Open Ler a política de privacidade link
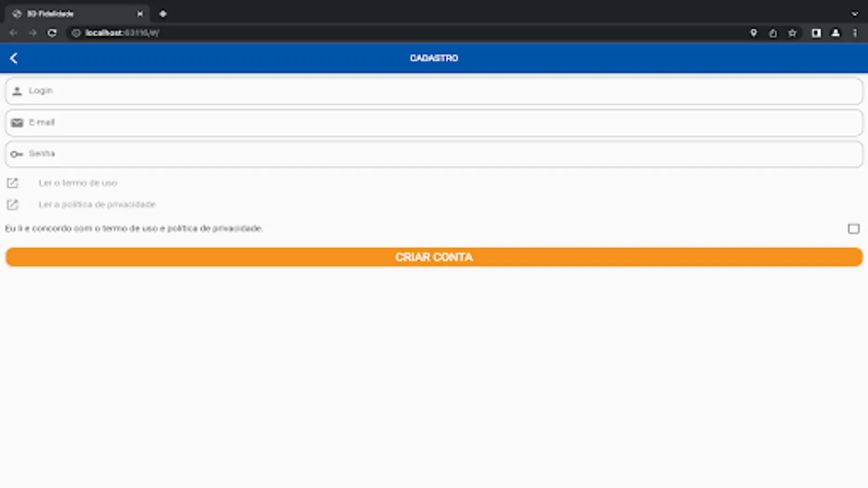 click(97, 205)
